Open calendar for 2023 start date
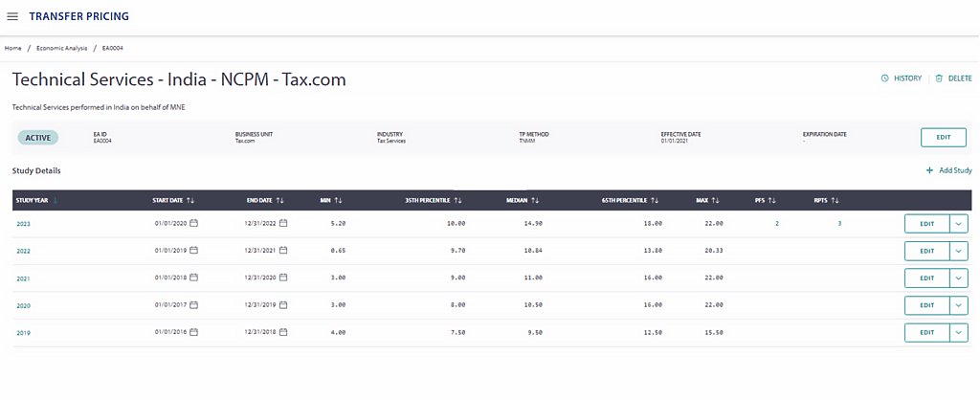The height and width of the screenshot is (400, 980). click(x=194, y=223)
